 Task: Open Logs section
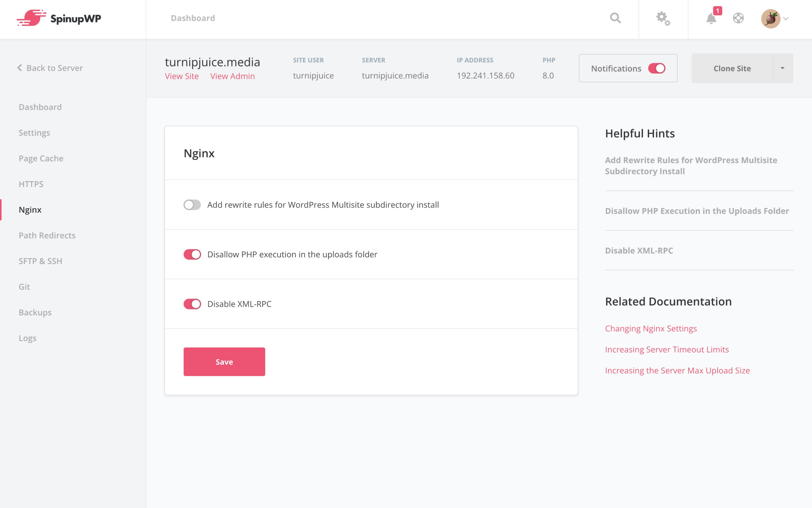pyautogui.click(x=27, y=338)
